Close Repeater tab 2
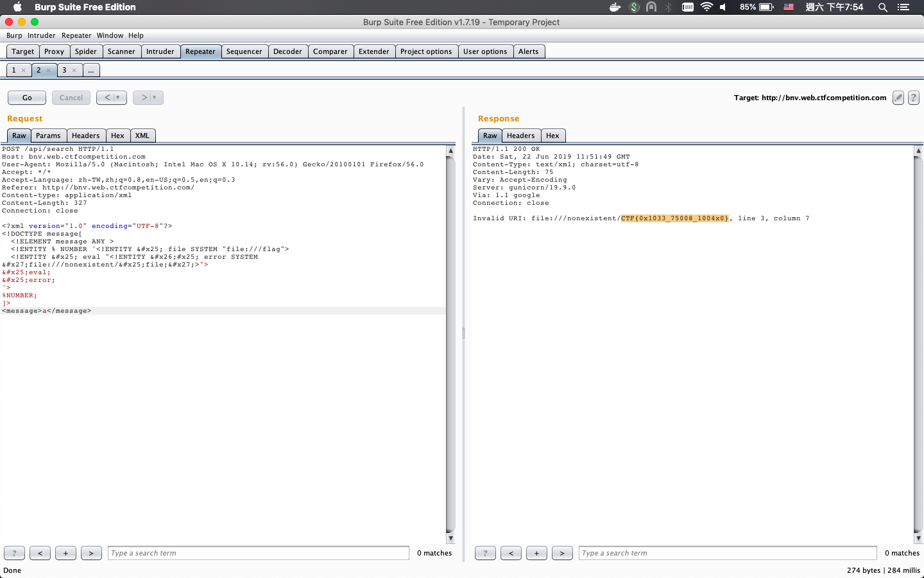Viewport: 924px width, 578px height. tap(48, 71)
